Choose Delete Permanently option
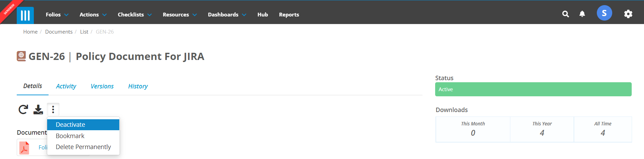The image size is (644, 159). pos(83,147)
